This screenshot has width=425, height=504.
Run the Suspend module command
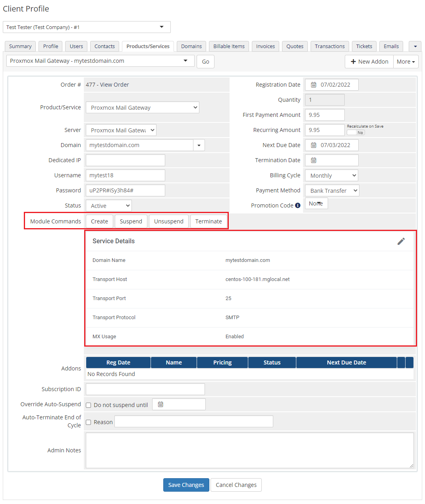[x=131, y=221]
